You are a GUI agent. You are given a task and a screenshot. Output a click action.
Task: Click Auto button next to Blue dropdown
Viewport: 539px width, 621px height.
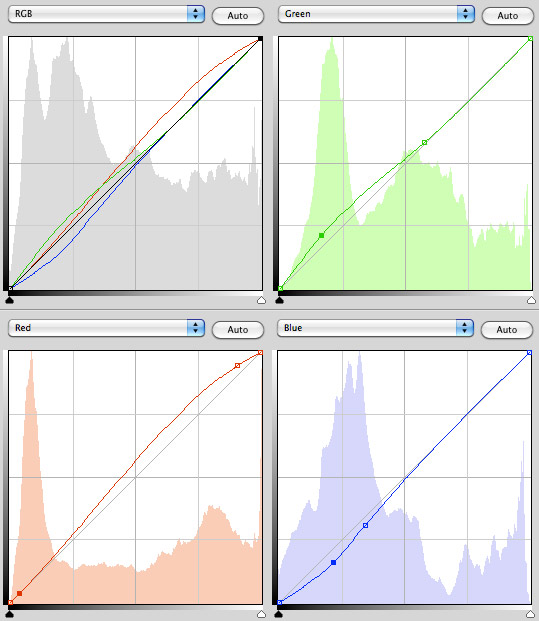[x=507, y=330]
